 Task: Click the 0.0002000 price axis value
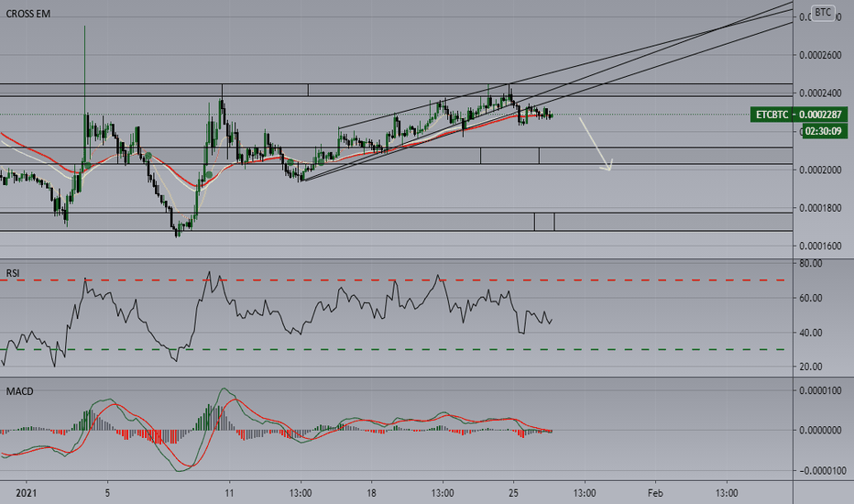tap(820, 170)
